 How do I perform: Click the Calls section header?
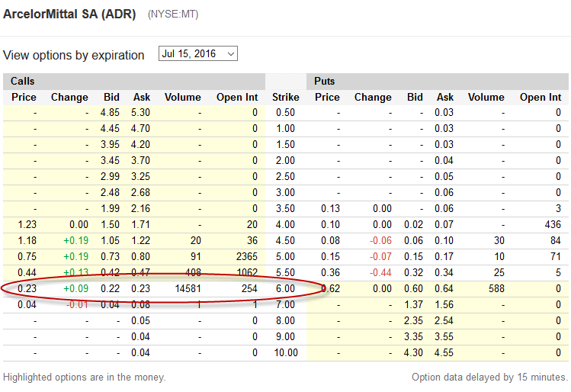click(23, 81)
